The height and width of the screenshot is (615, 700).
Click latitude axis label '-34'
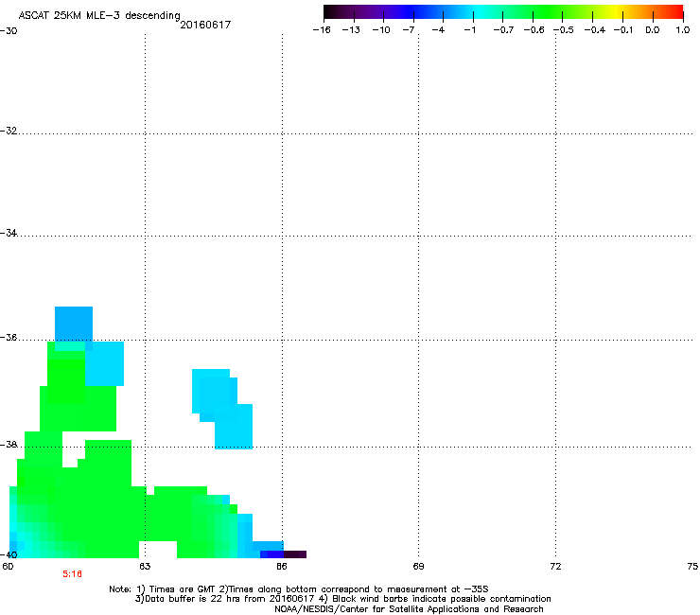(x=9, y=233)
